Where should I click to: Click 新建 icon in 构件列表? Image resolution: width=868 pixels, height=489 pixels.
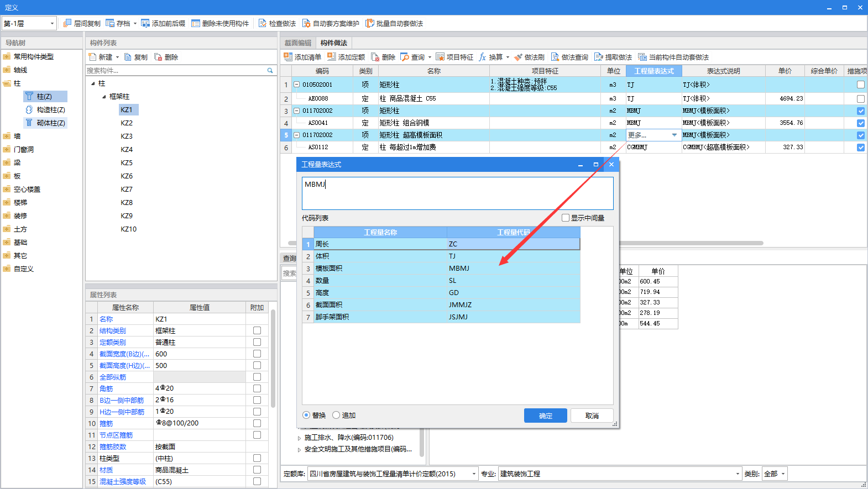pos(92,57)
